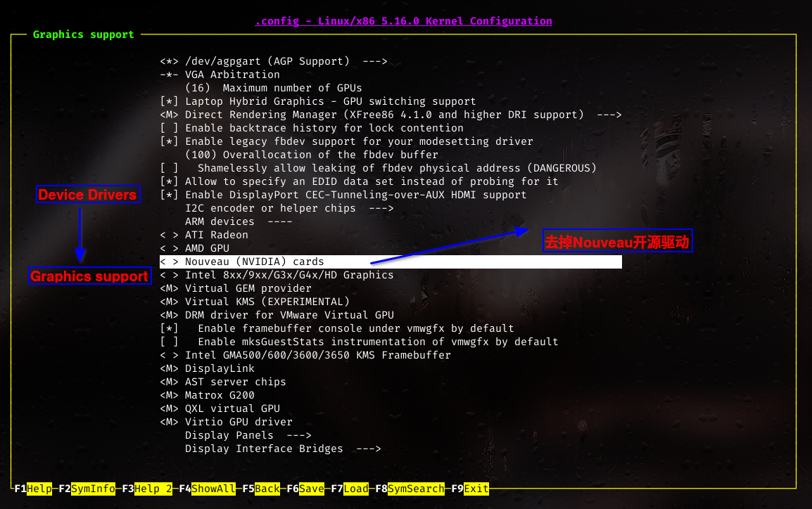
Task: Select F4 ShowAll option
Action: 213,489
